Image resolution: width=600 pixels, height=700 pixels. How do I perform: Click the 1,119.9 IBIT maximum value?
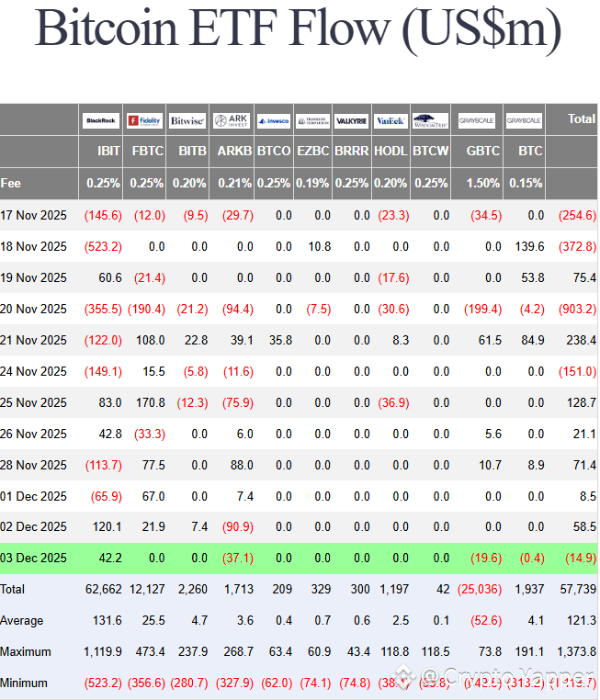coord(103,652)
